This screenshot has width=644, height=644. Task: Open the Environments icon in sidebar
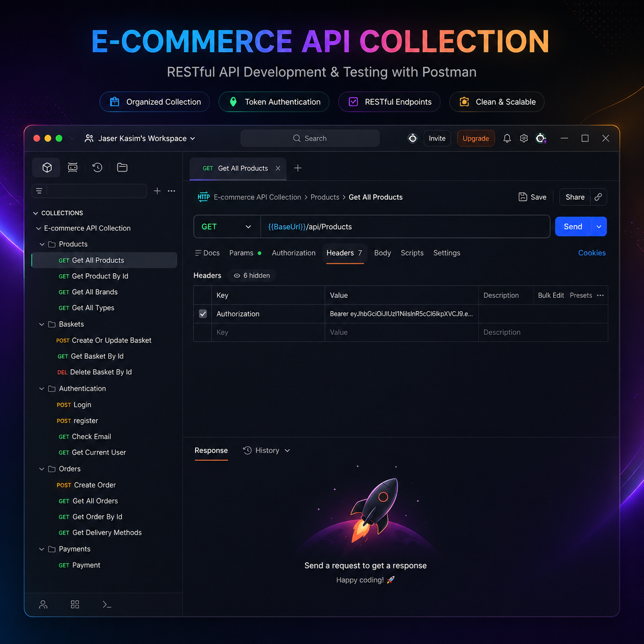coord(72,167)
